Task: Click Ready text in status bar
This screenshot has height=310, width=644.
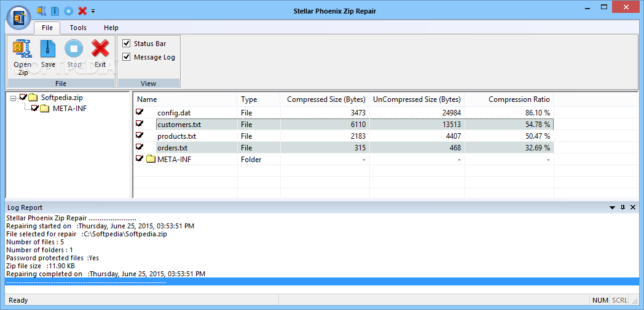Action: coord(18,300)
